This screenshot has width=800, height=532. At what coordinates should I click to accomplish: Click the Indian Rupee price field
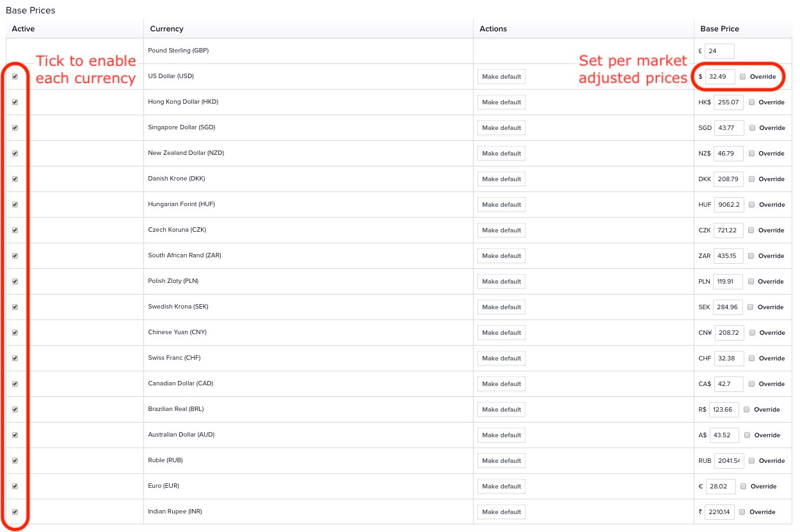[x=720, y=512]
